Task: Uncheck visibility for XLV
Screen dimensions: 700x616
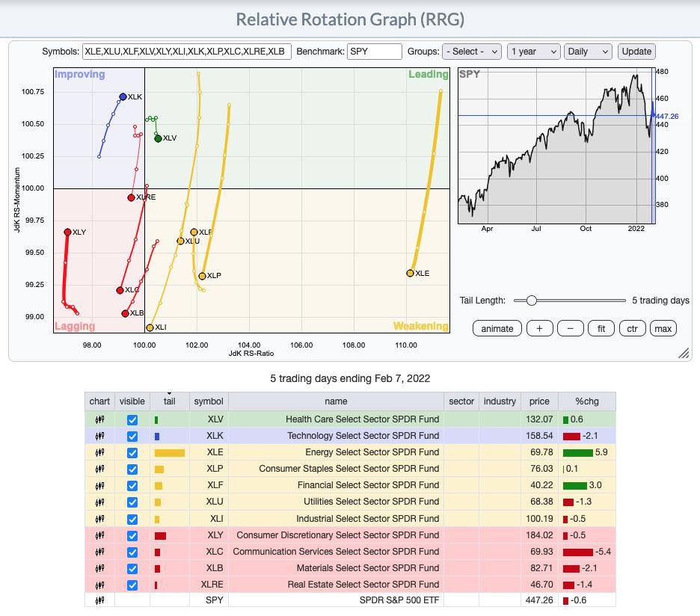Action: click(x=132, y=420)
